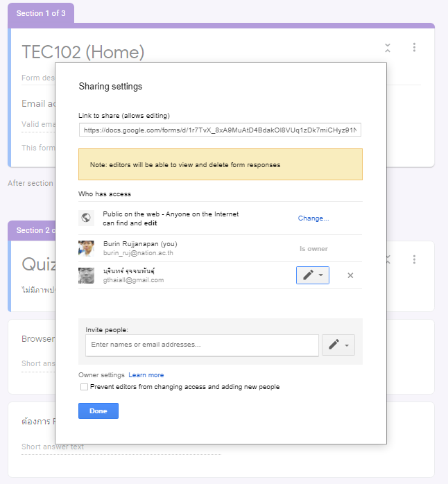448x484 pixels.
Task: Enable Prevent editors from changing access checkbox
Action: click(x=84, y=387)
